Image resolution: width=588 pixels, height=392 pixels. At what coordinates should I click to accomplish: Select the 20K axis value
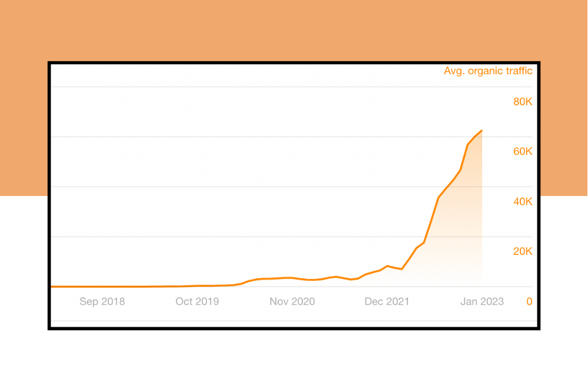(x=522, y=252)
